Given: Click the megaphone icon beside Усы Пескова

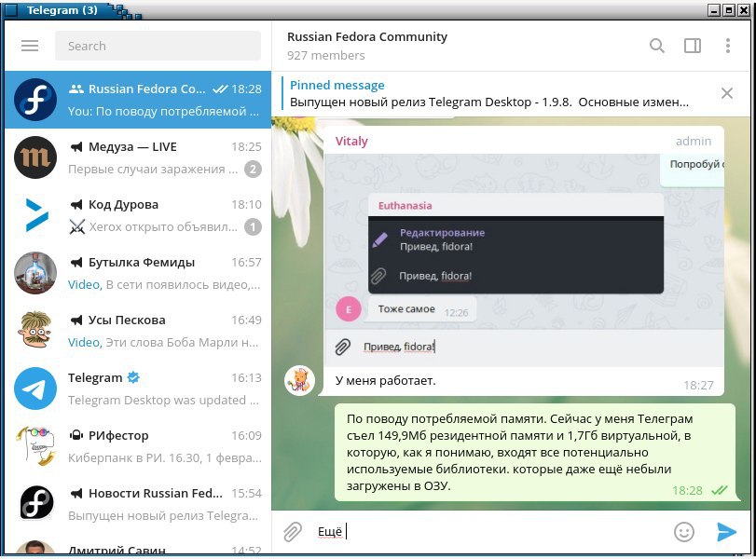Looking at the screenshot, I should (x=76, y=320).
